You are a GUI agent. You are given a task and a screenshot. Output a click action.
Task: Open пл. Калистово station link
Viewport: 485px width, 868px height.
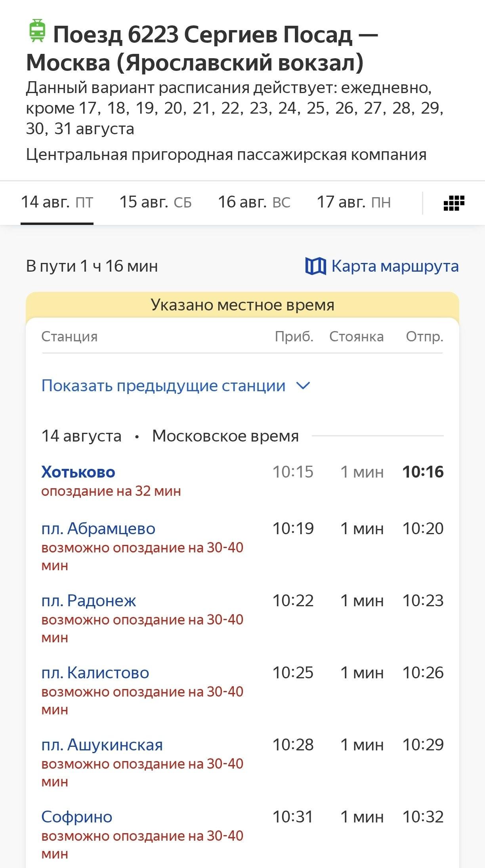click(x=95, y=673)
